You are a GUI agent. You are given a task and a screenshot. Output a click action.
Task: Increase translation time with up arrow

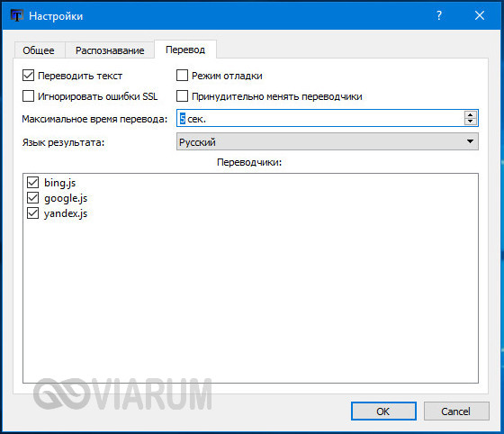470,115
